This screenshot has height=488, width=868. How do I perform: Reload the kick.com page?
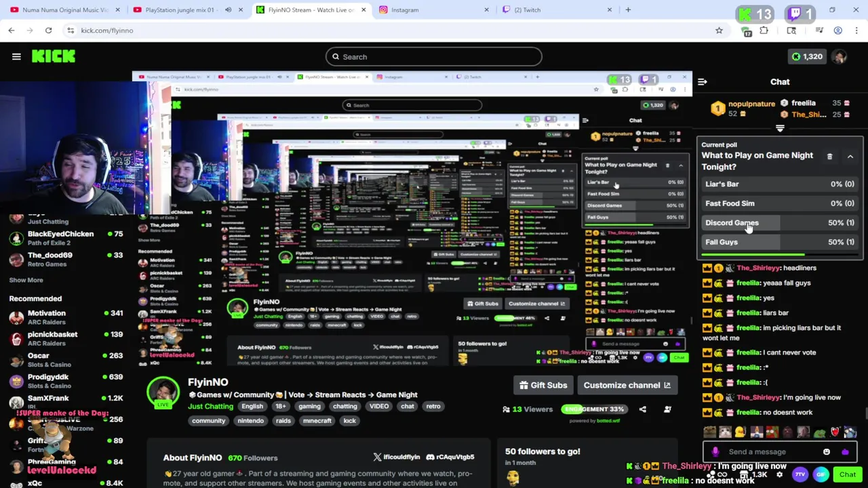coord(48,30)
